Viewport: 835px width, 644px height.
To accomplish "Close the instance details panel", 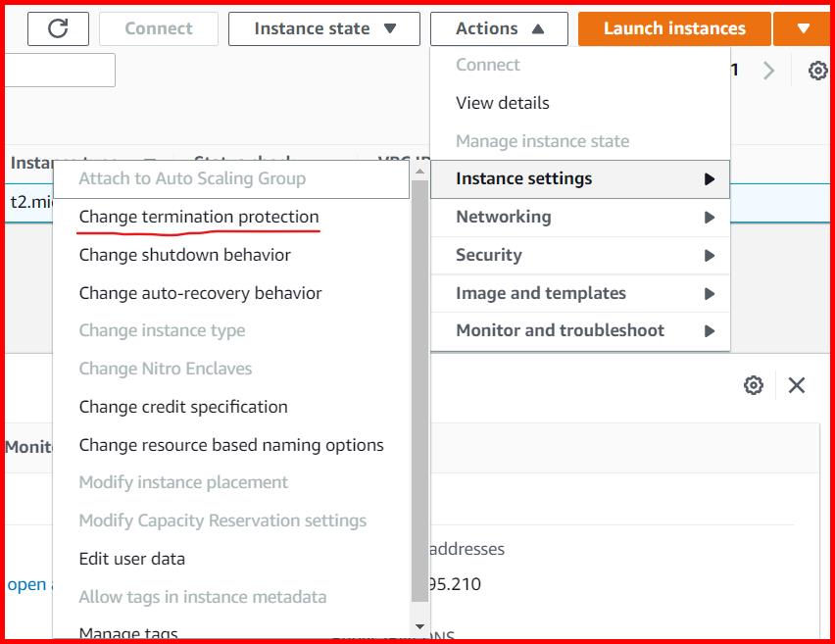I will pos(796,385).
